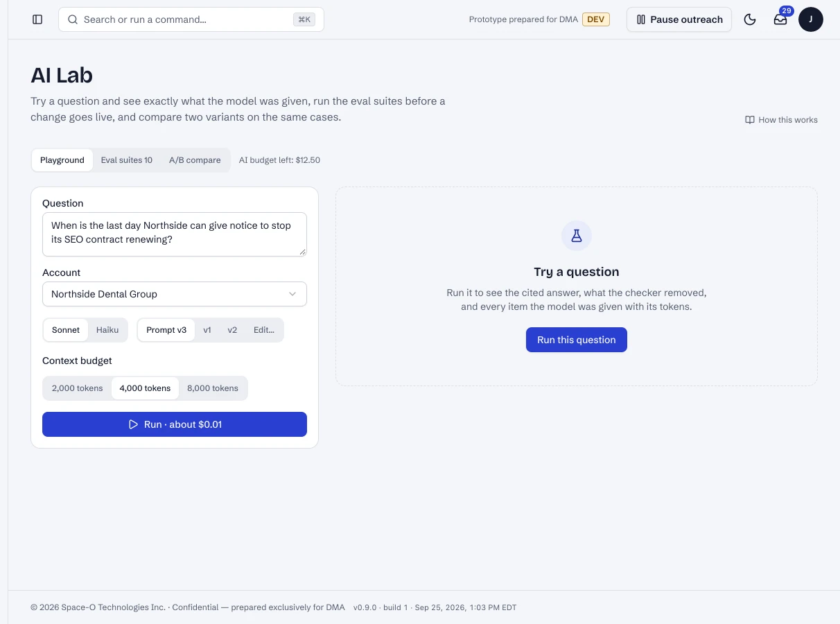
Task: Switch to the Eval suites tab
Action: (127, 160)
